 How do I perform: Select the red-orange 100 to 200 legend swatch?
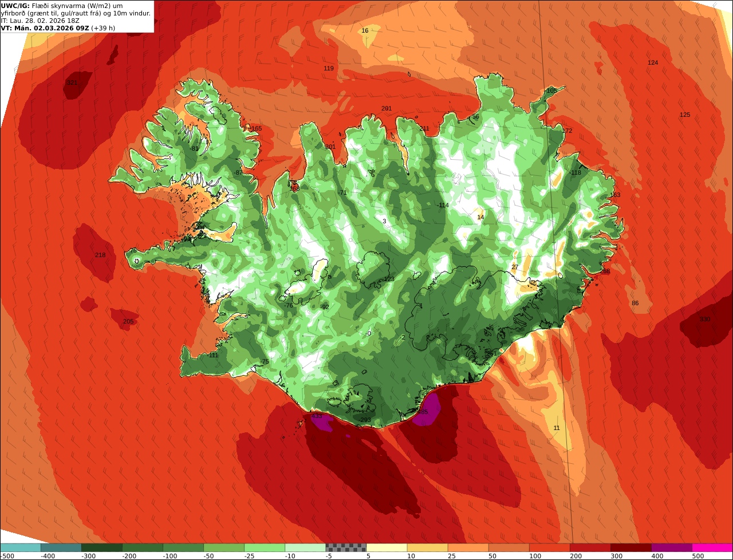[x=550, y=547]
